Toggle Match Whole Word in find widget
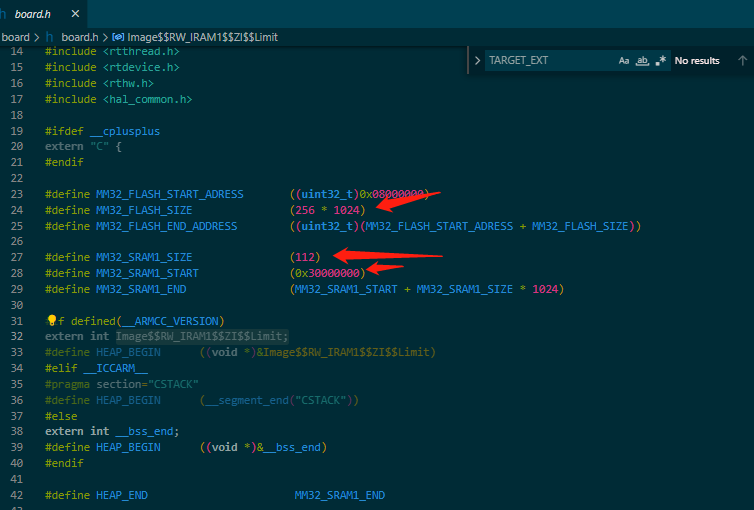Screen dimensions: 754x510 642,61
